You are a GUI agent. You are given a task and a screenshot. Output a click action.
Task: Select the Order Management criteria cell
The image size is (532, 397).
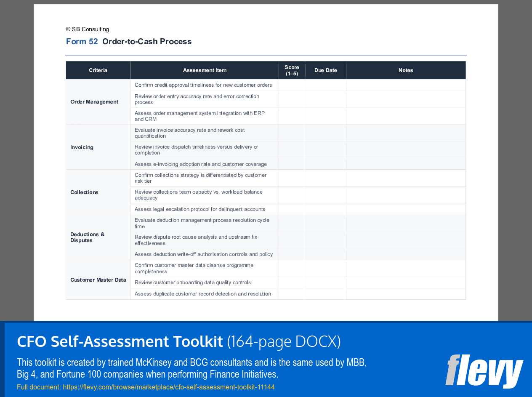(94, 101)
